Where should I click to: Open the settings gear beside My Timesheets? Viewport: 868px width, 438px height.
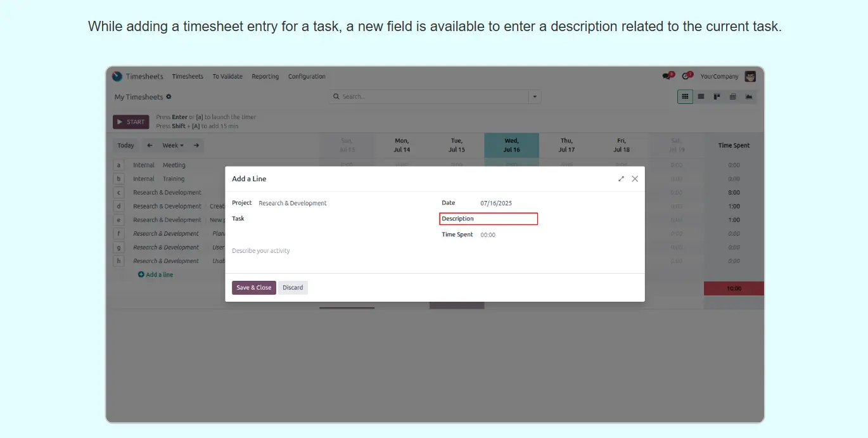(169, 97)
